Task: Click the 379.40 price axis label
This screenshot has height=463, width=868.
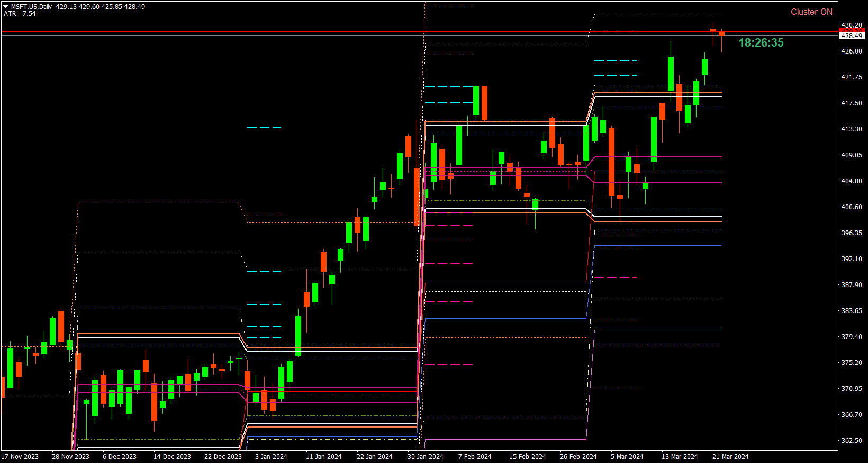Action: coord(852,337)
